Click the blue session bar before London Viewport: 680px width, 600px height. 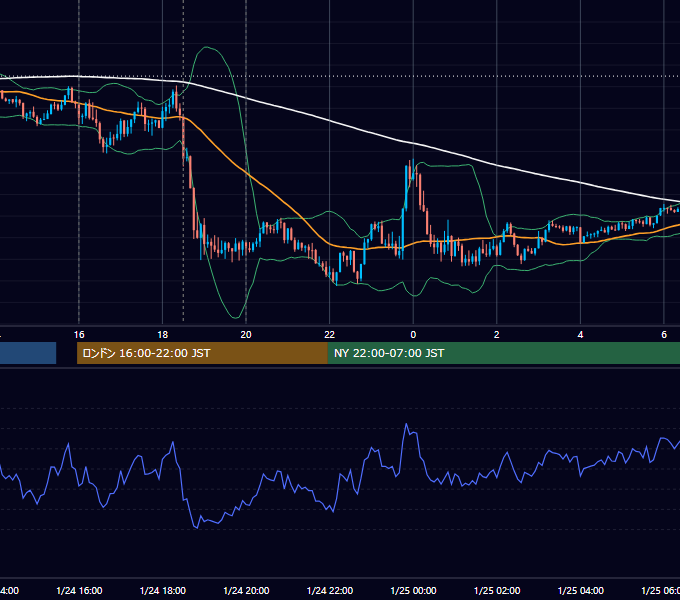28,353
